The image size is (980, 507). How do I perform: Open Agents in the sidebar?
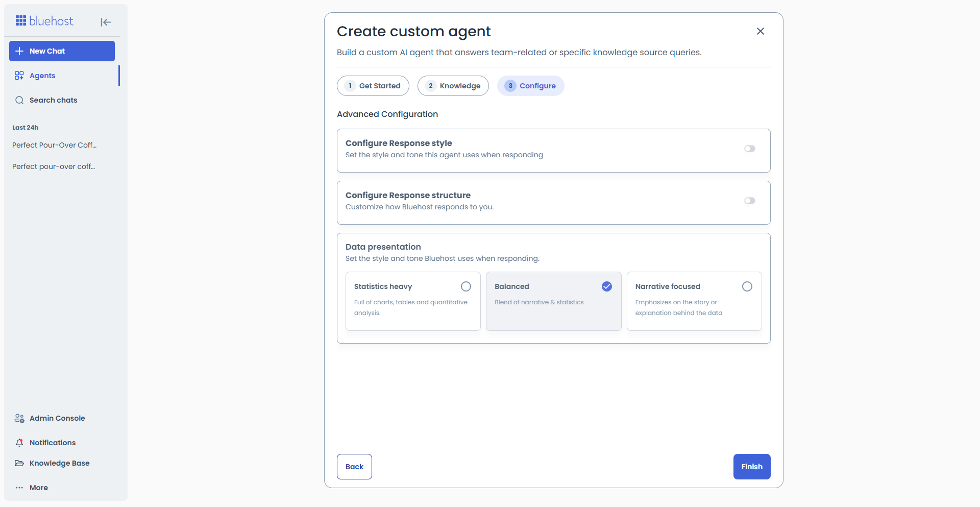42,76
